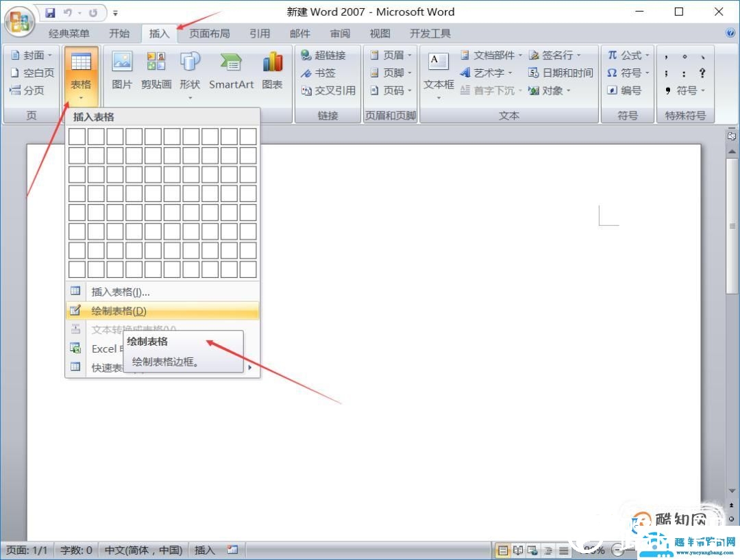Viewport: 740px width, 560px height.
Task: Click the 表格 table button
Action: coord(81,77)
